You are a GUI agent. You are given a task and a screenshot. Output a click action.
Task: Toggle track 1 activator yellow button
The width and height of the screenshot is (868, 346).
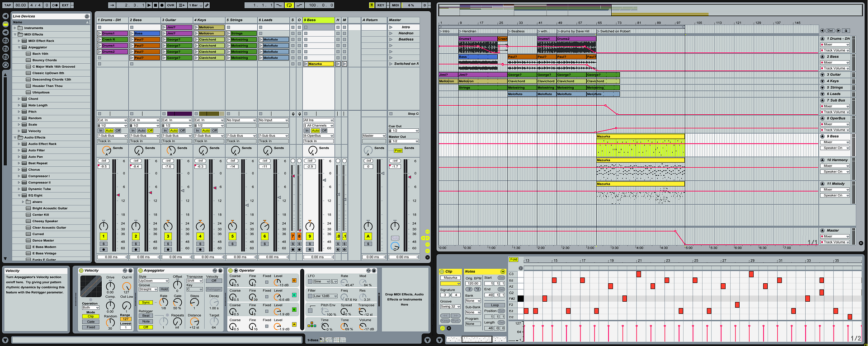pyautogui.click(x=104, y=236)
